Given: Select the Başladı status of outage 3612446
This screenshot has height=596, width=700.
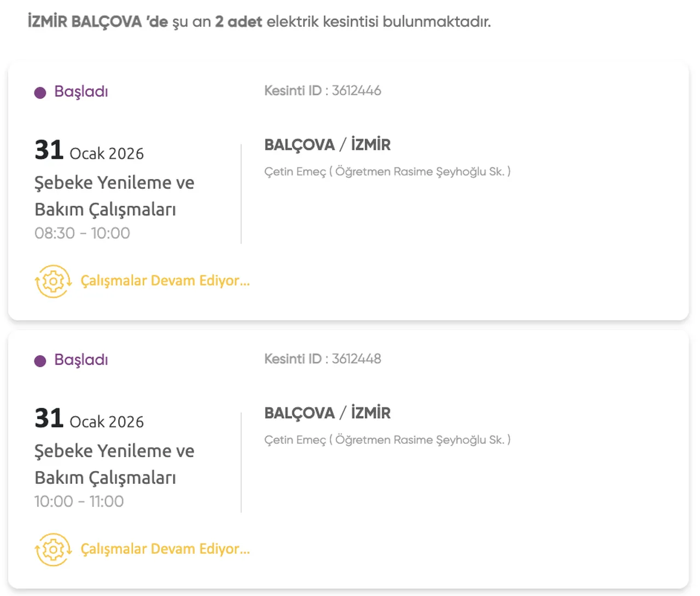Looking at the screenshot, I should click(x=81, y=91).
